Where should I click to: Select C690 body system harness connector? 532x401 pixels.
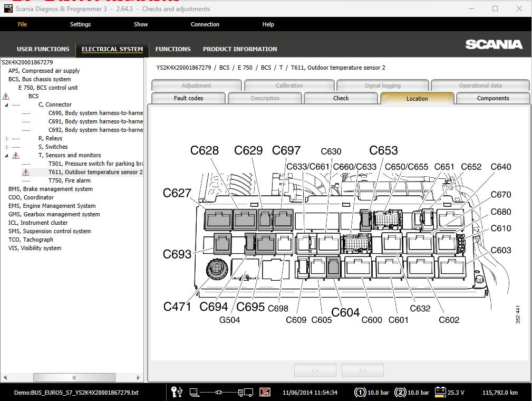(95, 113)
